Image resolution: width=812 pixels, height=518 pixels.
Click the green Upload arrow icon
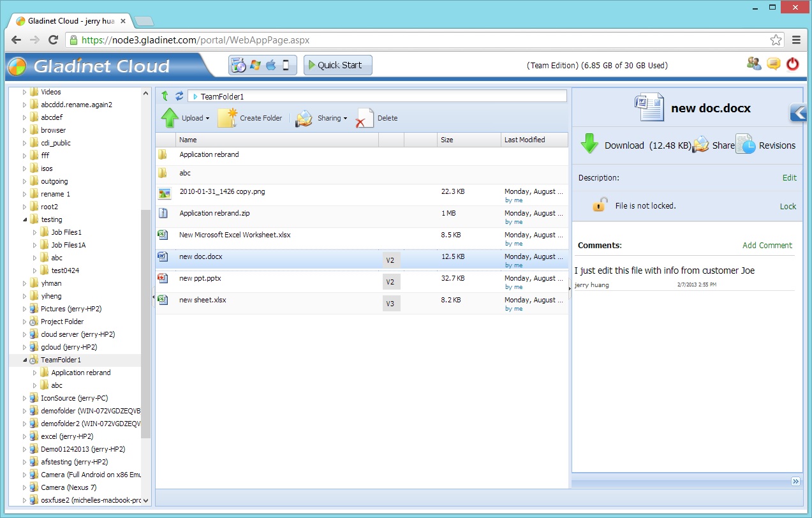(x=170, y=118)
